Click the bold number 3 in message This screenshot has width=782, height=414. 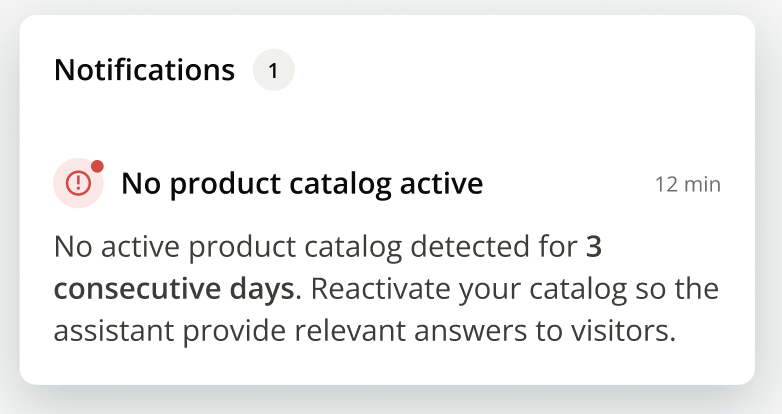point(594,246)
